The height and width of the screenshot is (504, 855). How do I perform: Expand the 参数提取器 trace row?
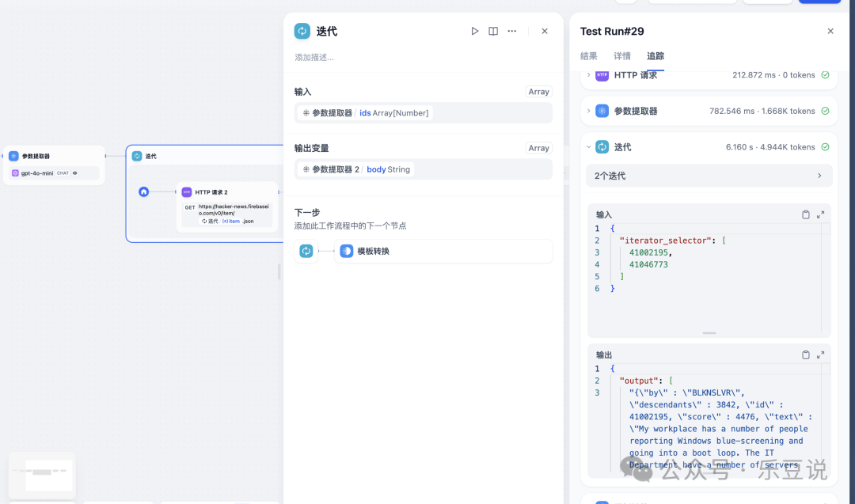pyautogui.click(x=709, y=111)
